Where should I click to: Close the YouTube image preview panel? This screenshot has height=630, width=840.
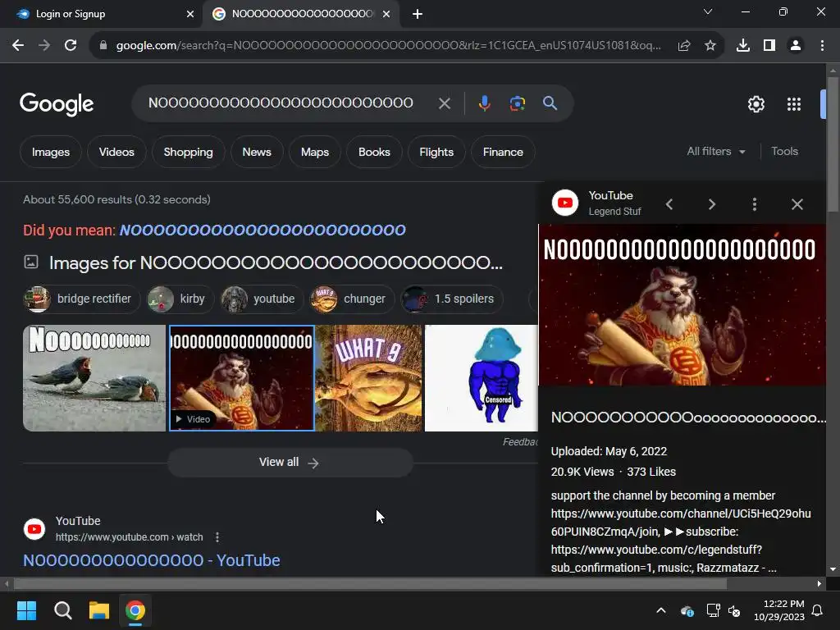797,204
